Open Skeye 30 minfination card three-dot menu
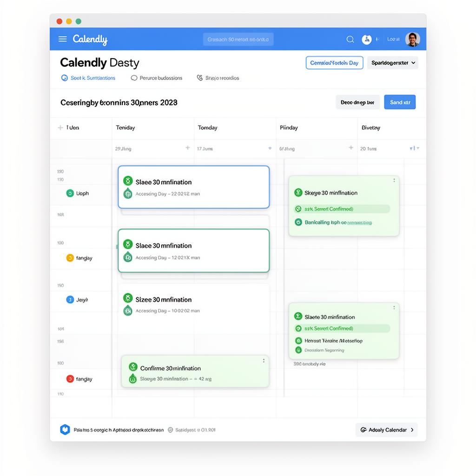The width and height of the screenshot is (476, 476). pos(394,180)
